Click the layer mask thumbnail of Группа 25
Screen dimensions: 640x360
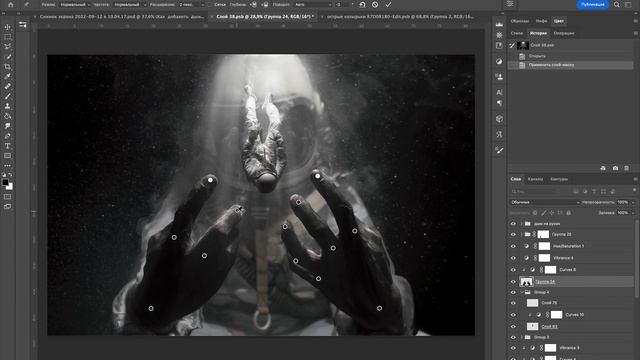pyautogui.click(x=543, y=234)
